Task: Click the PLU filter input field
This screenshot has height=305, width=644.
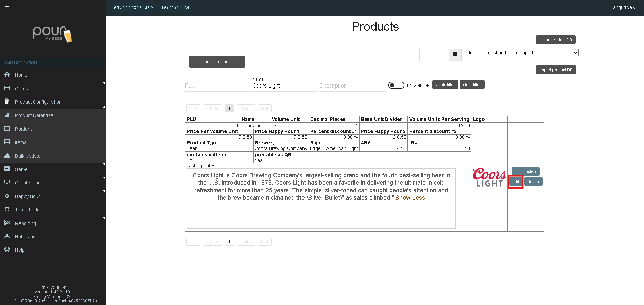Action: click(217, 86)
